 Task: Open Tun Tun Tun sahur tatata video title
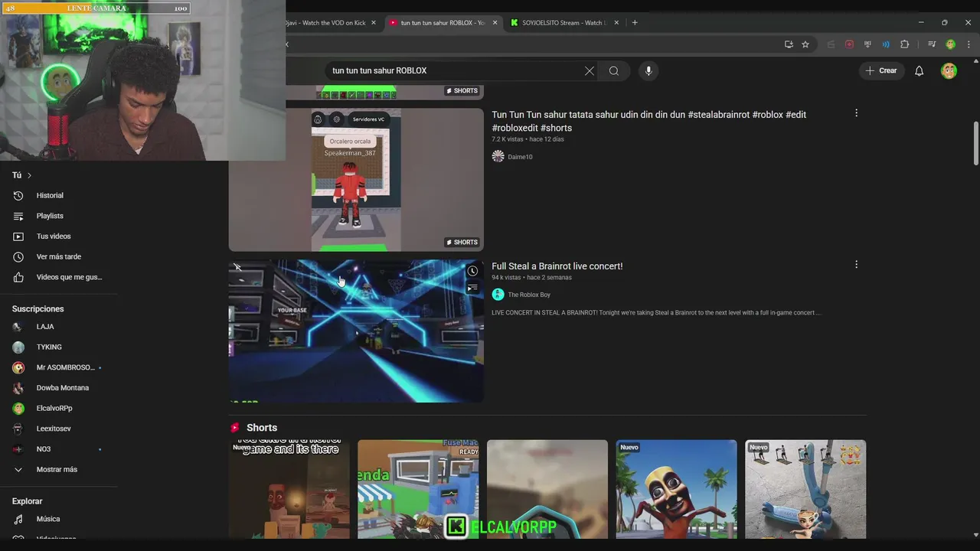[x=648, y=121]
